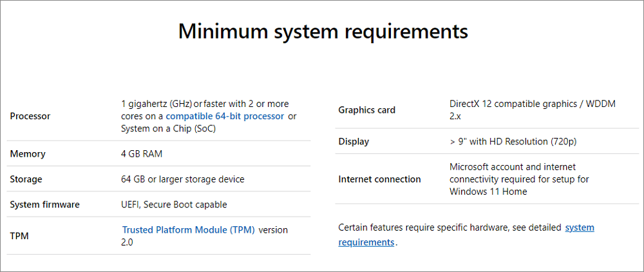Click the Storage row label
This screenshot has width=644, height=272.
pyautogui.click(x=27, y=179)
